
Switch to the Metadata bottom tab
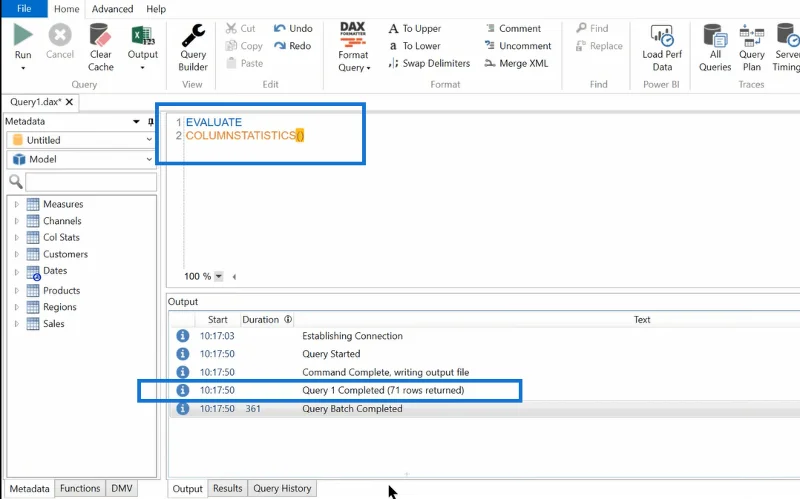click(30, 488)
